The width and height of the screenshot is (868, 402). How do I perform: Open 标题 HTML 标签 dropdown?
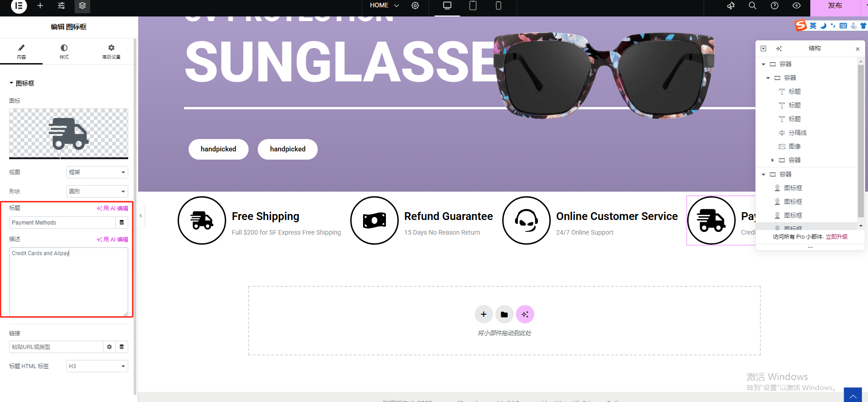(97, 366)
